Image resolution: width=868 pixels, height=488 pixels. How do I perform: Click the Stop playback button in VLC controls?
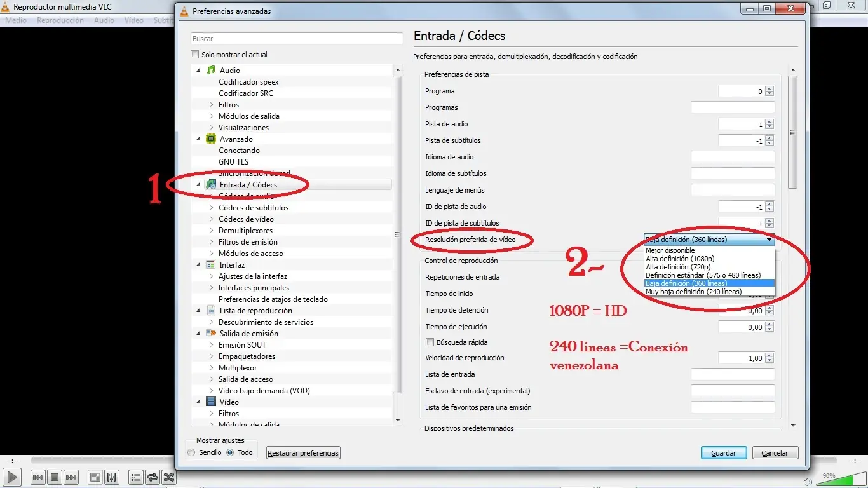(55, 477)
